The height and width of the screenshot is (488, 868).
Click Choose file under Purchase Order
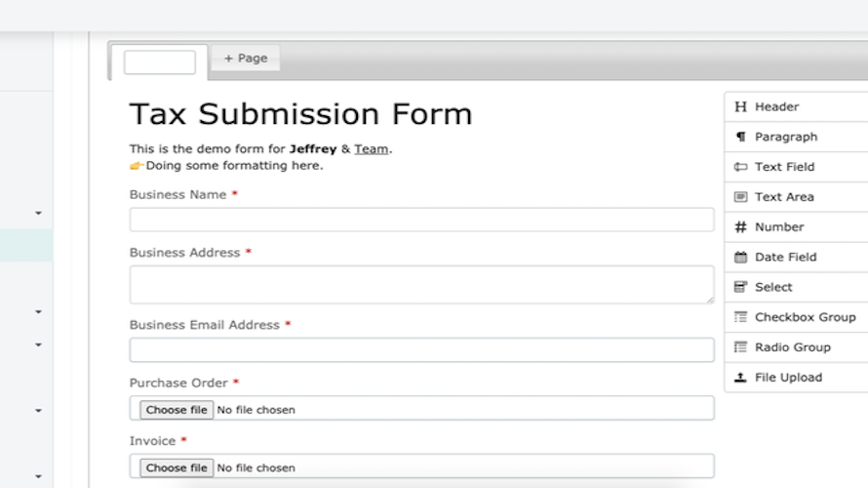[177, 410]
